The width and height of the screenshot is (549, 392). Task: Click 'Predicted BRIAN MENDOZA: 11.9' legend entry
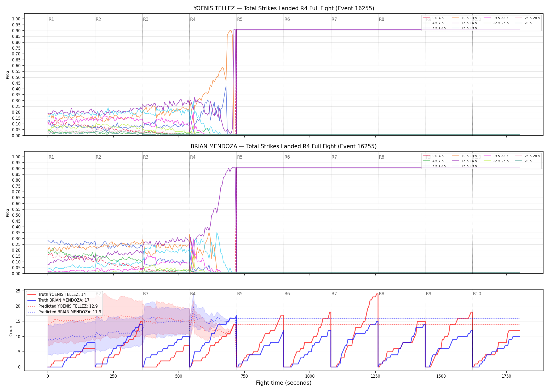click(64, 312)
